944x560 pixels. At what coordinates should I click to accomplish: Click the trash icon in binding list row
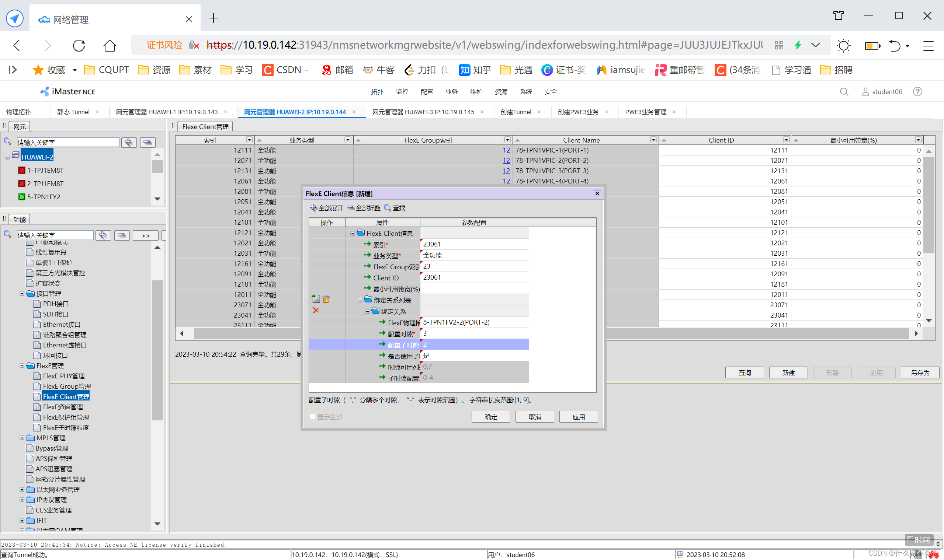pos(326,299)
